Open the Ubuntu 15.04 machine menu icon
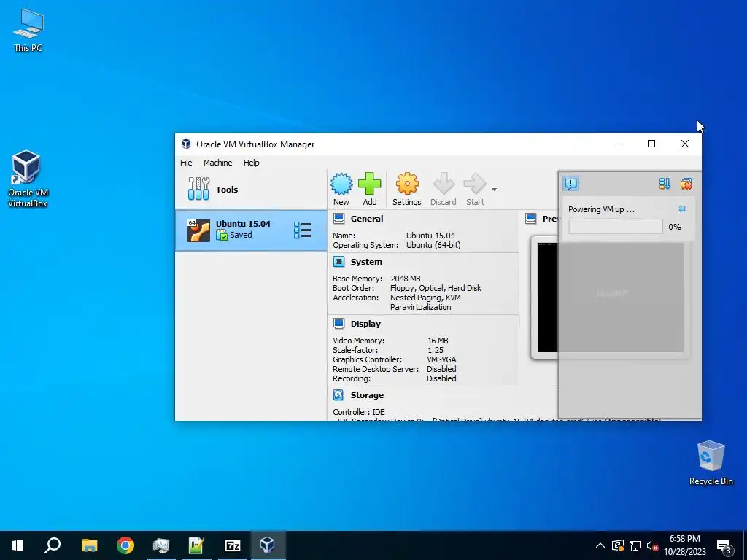The width and height of the screenshot is (747, 560). tap(303, 230)
